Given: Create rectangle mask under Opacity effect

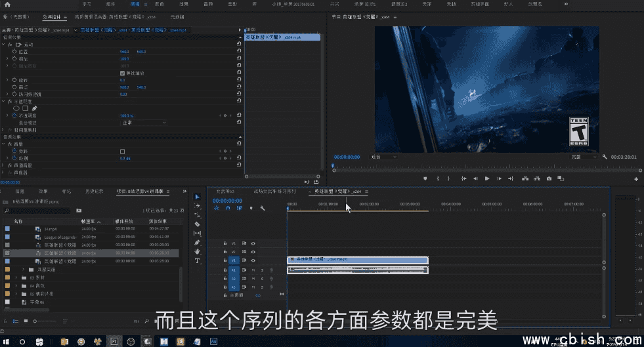Looking at the screenshot, I should coord(26,108).
